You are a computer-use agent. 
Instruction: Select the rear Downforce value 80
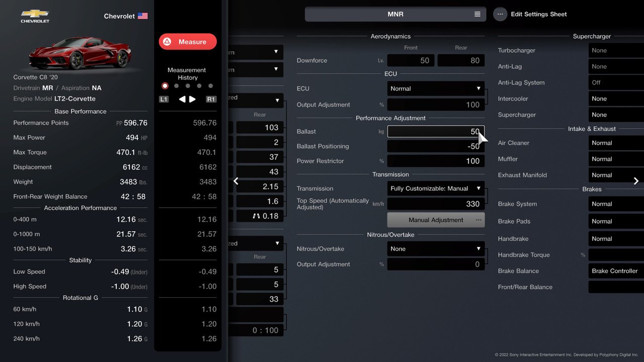(x=461, y=60)
